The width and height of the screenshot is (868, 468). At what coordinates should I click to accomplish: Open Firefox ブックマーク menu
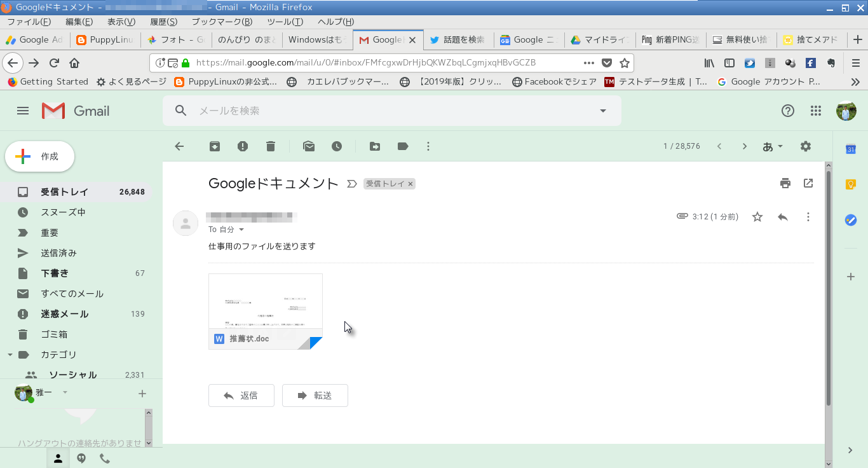[222, 22]
